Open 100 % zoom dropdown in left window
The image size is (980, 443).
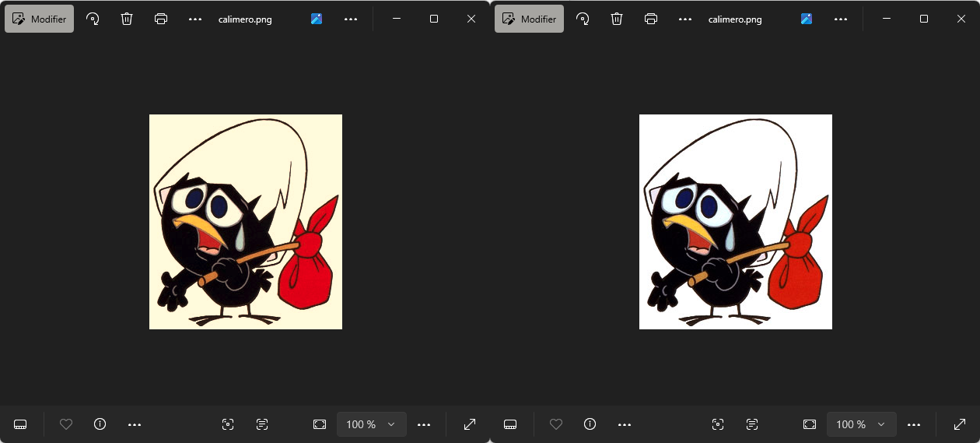click(x=372, y=424)
